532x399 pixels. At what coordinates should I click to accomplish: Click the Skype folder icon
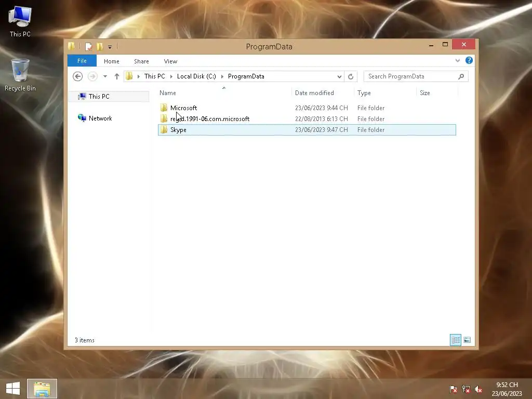(x=164, y=129)
